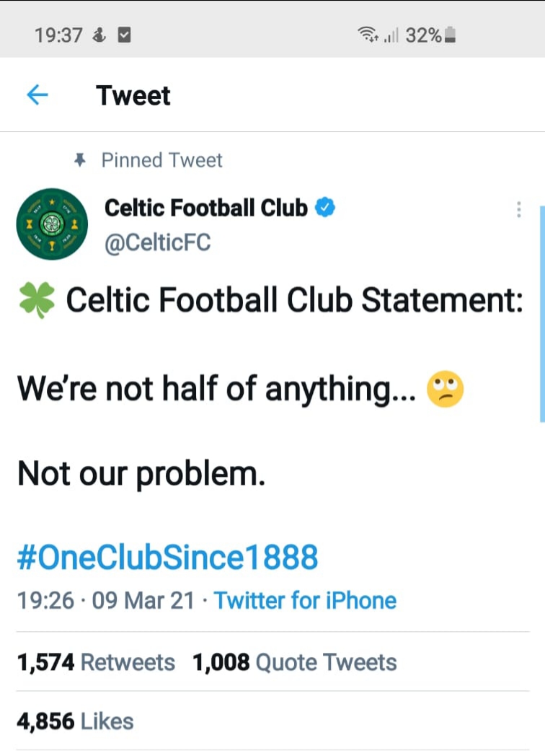Tap the Tweet header title
Screen dimensions: 545x756
coord(133,95)
